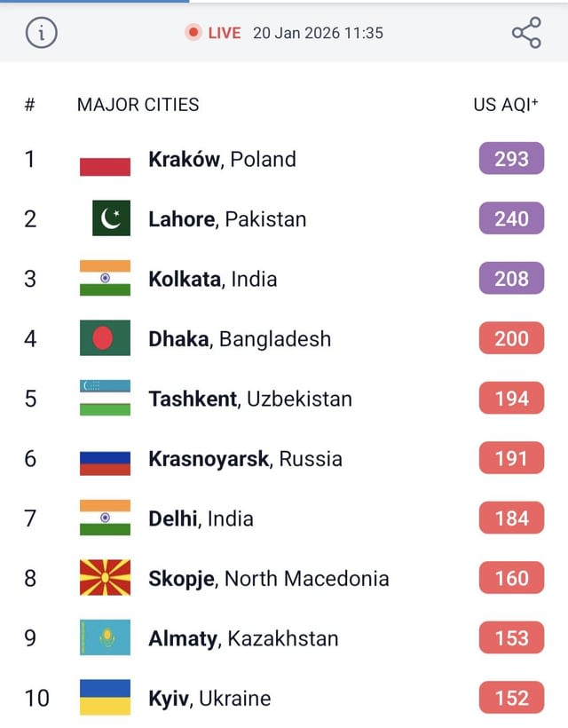Image resolution: width=568 pixels, height=728 pixels.
Task: Tap the Bangladesh flag beside Dhaka
Action: point(106,338)
